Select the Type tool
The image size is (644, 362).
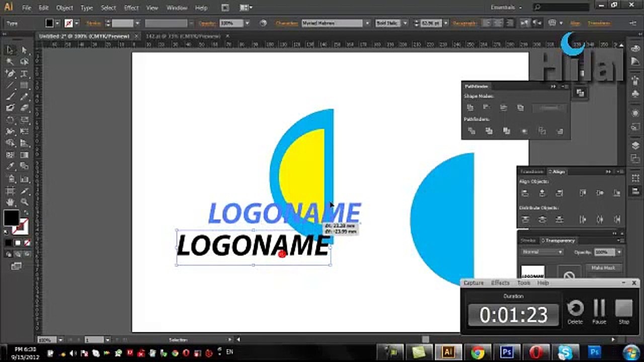[24, 73]
